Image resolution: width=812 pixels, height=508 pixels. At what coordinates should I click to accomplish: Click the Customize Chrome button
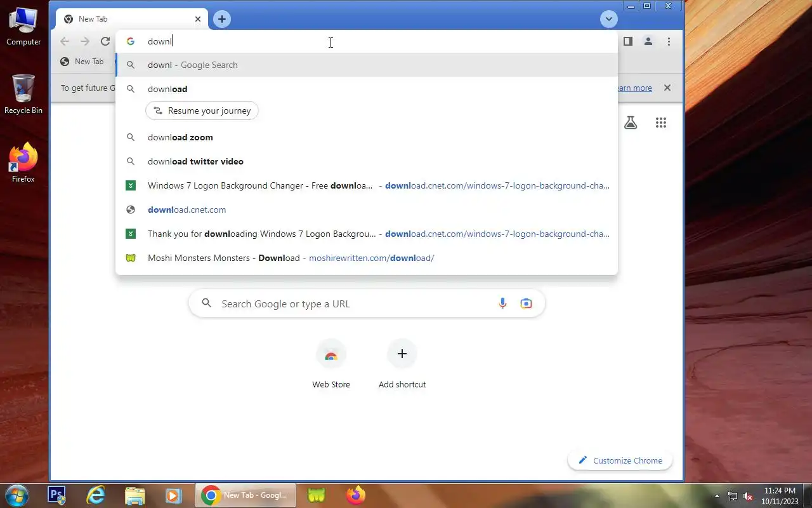coord(620,460)
